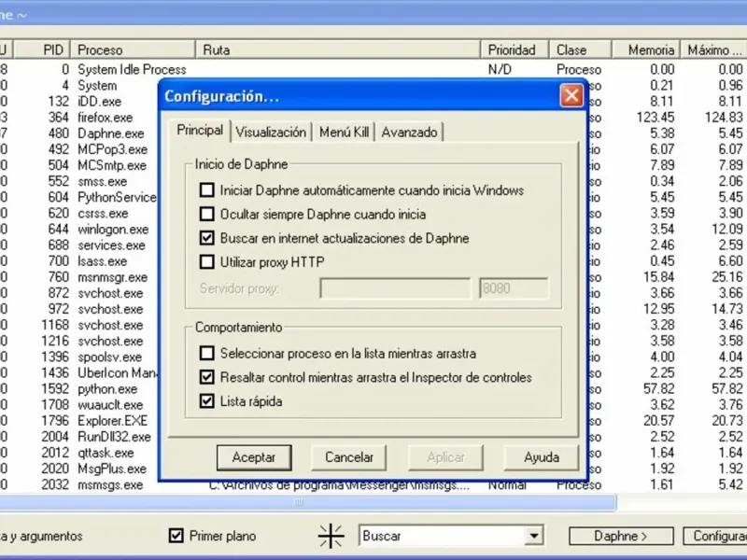The height and width of the screenshot is (560, 747).
Task: Click the Servidor proxy address field
Action: click(x=395, y=288)
